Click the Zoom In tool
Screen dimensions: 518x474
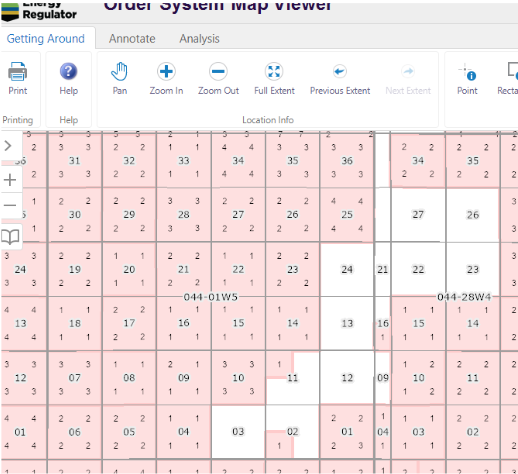(x=166, y=71)
